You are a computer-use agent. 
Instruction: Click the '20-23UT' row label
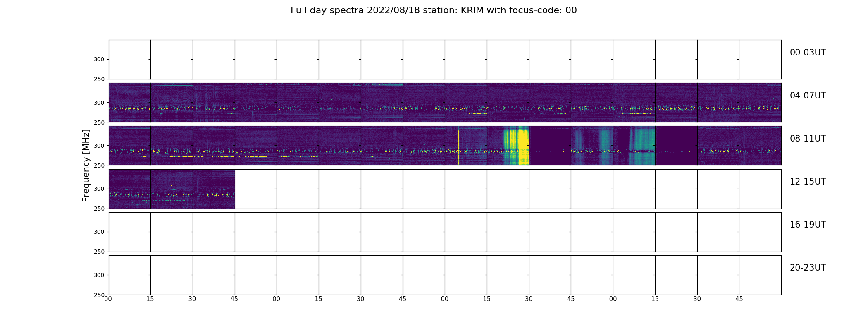[x=808, y=268]
